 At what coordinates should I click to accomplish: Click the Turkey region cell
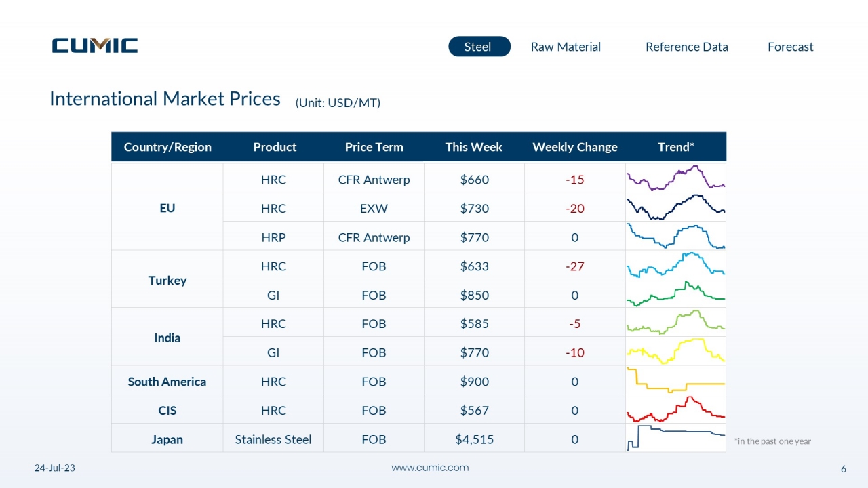(x=167, y=280)
